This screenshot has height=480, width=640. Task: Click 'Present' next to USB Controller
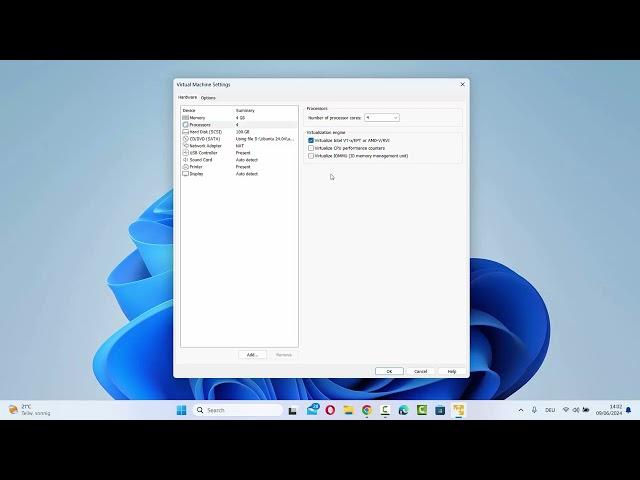tap(243, 153)
